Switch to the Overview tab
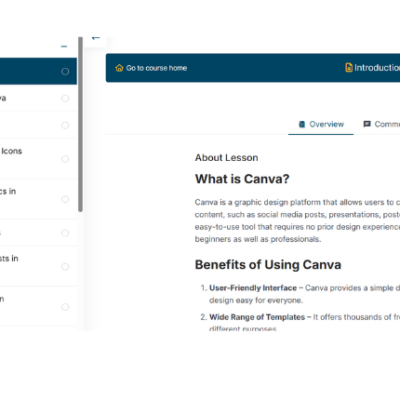 coord(321,124)
